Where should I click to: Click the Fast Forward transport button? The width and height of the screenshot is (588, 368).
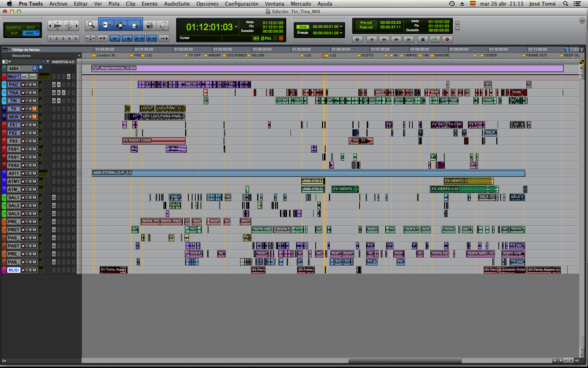pyautogui.click(x=396, y=39)
